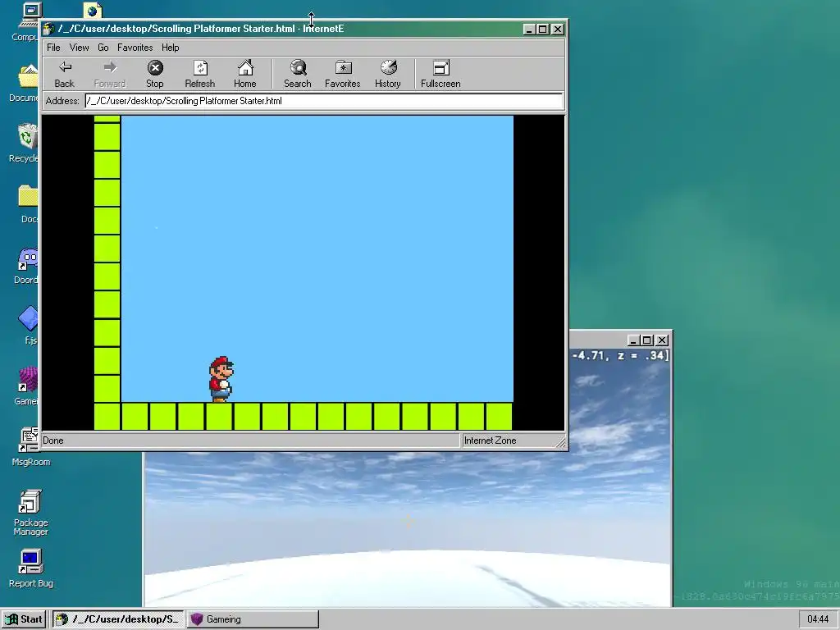Click the Done status bar text
840x630 pixels.
tap(53, 441)
